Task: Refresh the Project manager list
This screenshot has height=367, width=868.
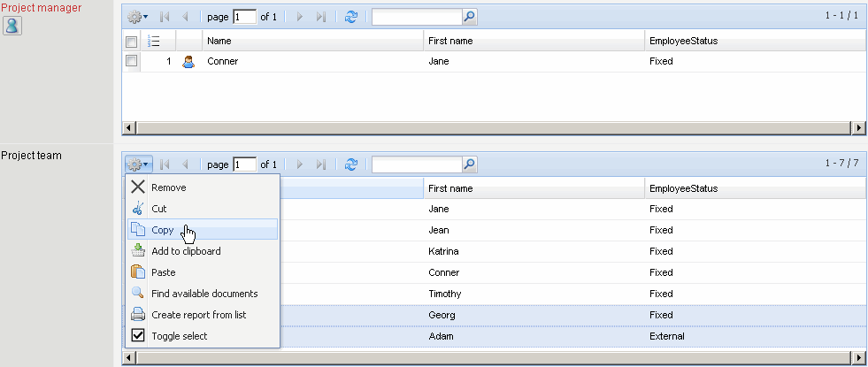Action: pyautogui.click(x=351, y=17)
